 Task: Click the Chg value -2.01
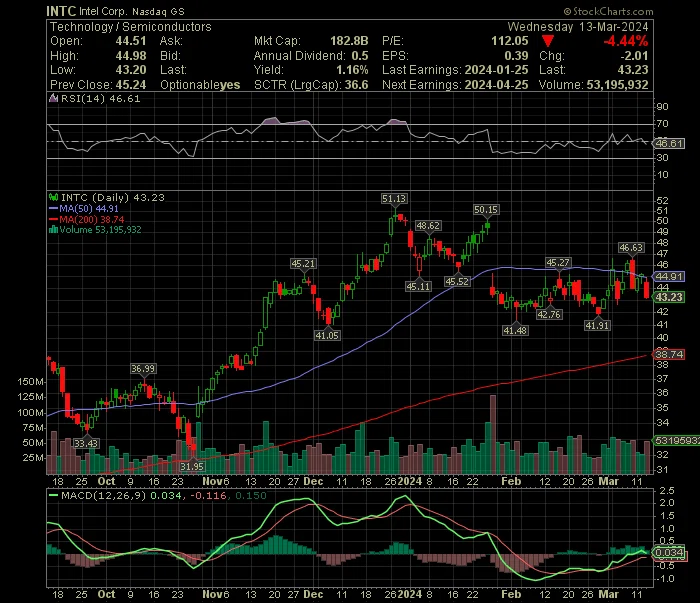pyautogui.click(x=634, y=56)
